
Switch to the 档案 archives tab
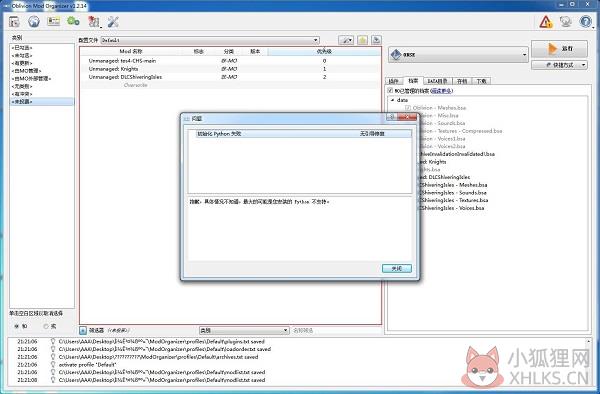(x=413, y=81)
